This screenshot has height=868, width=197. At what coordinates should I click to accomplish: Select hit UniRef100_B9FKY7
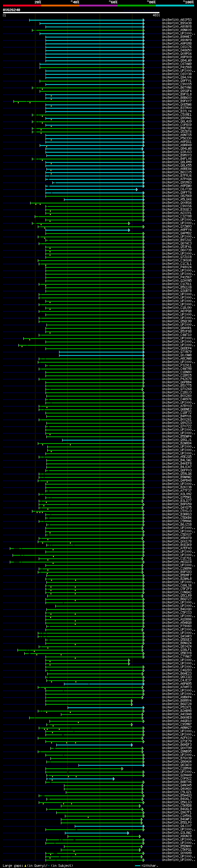pos(177,101)
